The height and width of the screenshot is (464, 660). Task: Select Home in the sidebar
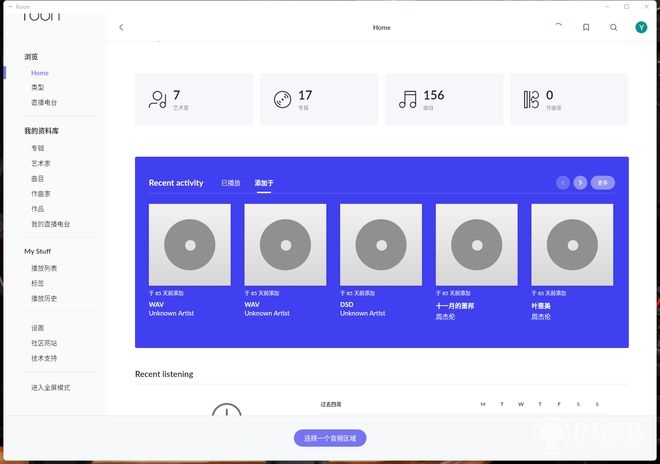point(40,73)
